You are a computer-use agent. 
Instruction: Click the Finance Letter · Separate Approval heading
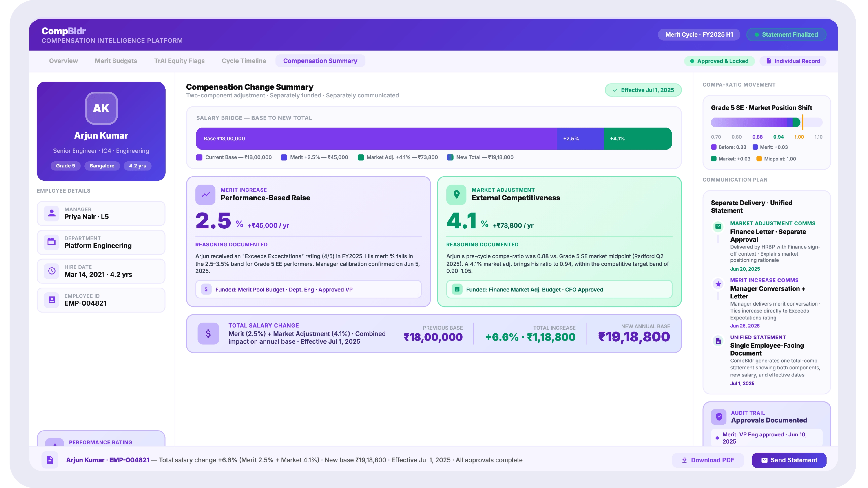tap(768, 235)
